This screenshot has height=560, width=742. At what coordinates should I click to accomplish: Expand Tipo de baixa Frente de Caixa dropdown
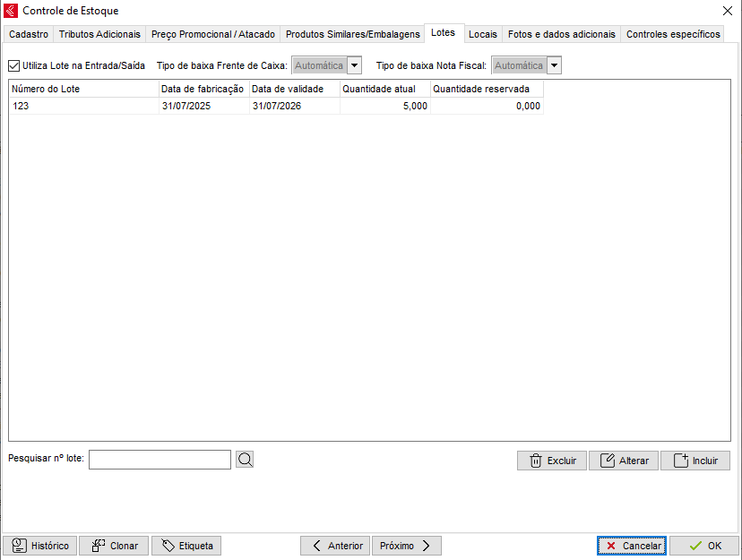(354, 65)
